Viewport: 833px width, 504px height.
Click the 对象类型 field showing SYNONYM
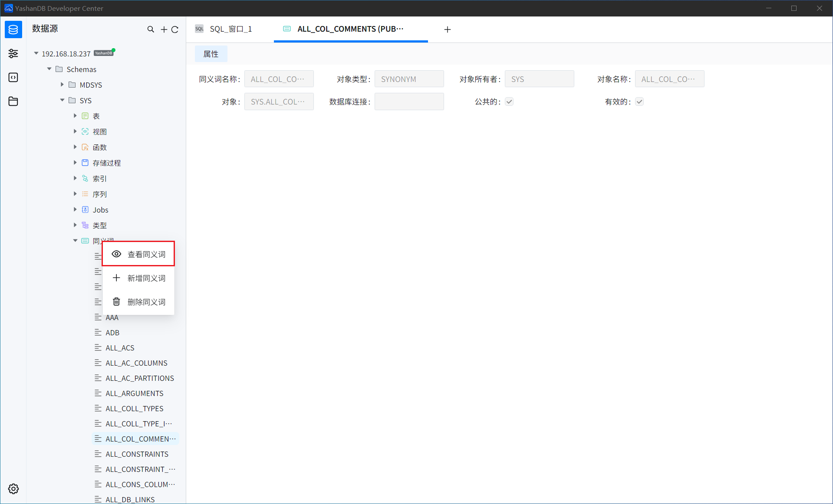point(409,79)
